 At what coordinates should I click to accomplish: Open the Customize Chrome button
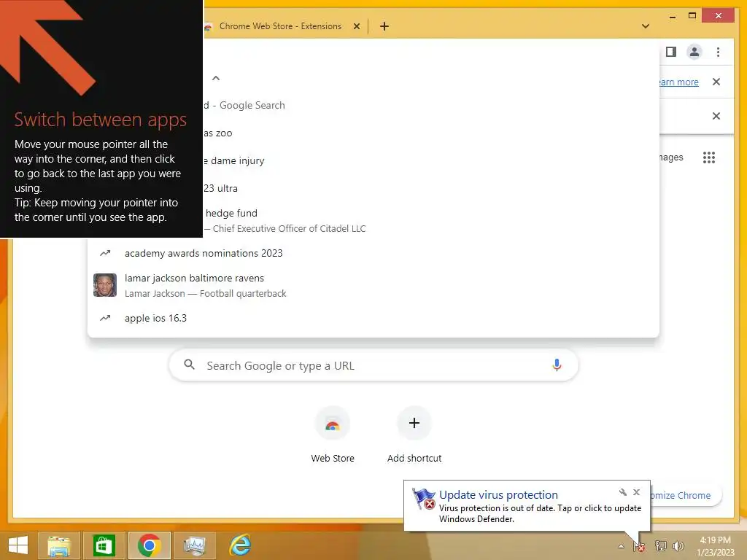686,495
